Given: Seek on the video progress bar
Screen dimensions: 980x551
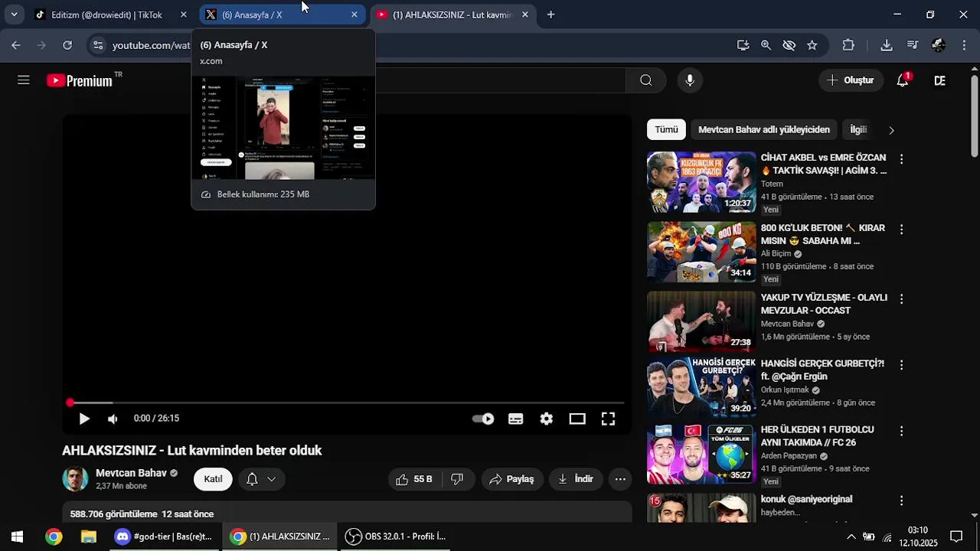Looking at the screenshot, I should click(x=347, y=403).
